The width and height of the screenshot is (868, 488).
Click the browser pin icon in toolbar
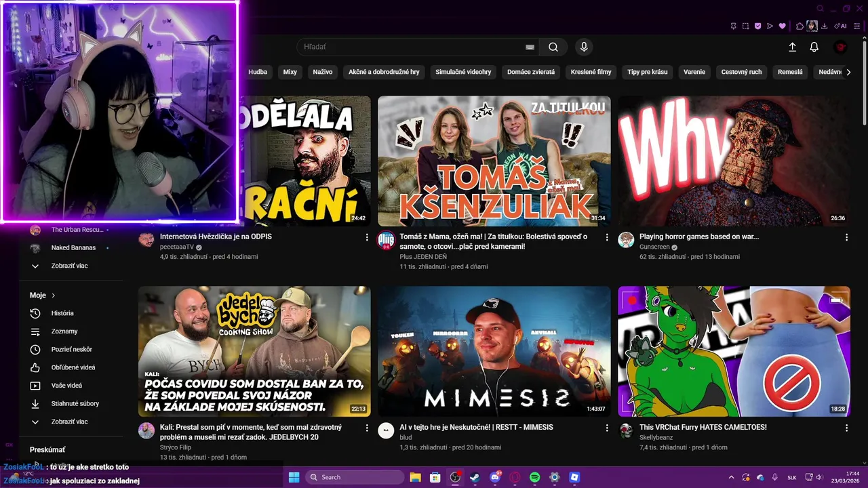click(x=733, y=26)
